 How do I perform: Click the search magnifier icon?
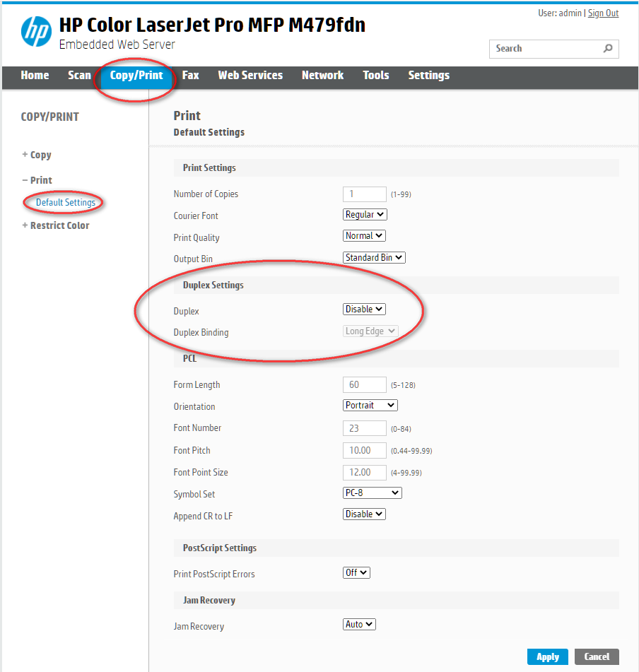coord(607,49)
